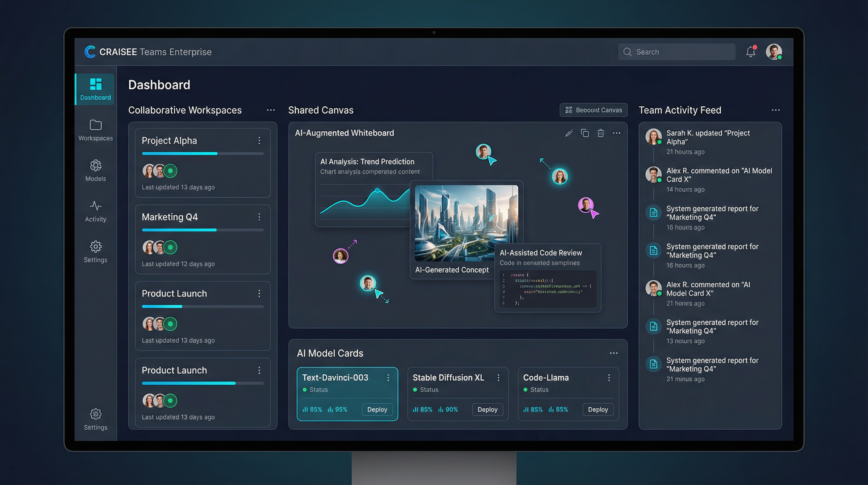
Task: Open the AI-Generated Concept city thumbnail
Action: point(466,223)
